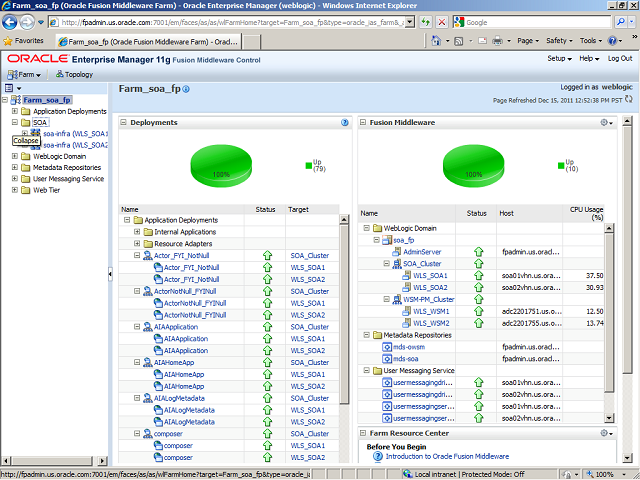This screenshot has height=480, width=640.
Task: Open the Farm Resource Center gear menu
Action: (x=606, y=433)
